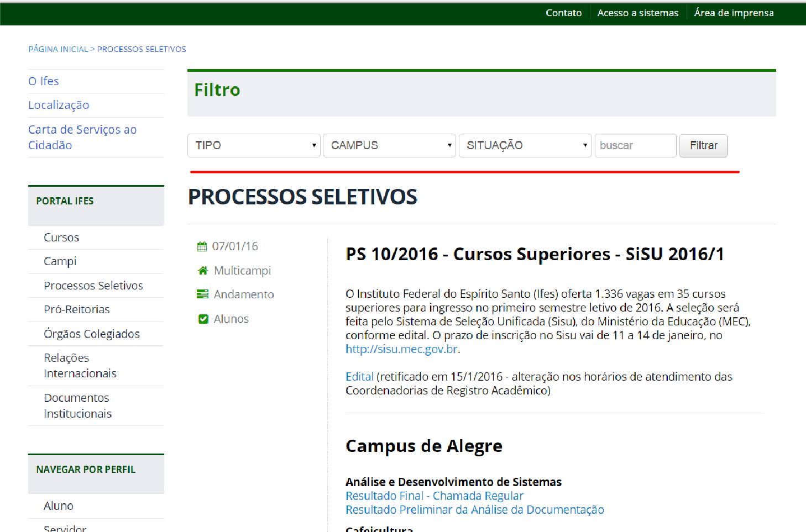This screenshot has width=806, height=532.
Task: Click the calendar icon beside 07/01/16
Action: click(x=202, y=246)
